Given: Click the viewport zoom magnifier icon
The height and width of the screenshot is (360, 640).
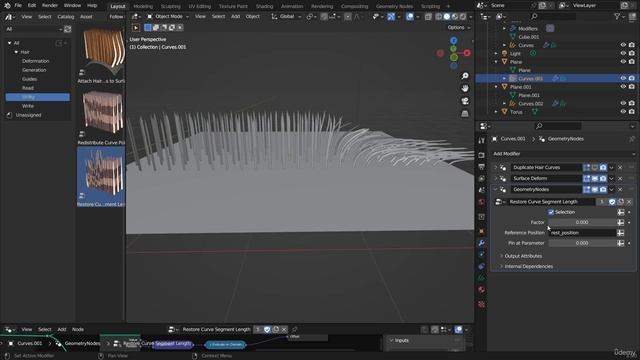Looking at the screenshot, I should (x=465, y=76).
